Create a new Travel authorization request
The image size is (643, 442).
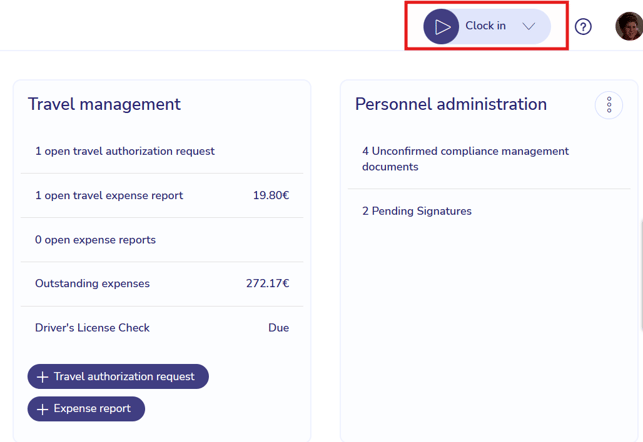(118, 376)
